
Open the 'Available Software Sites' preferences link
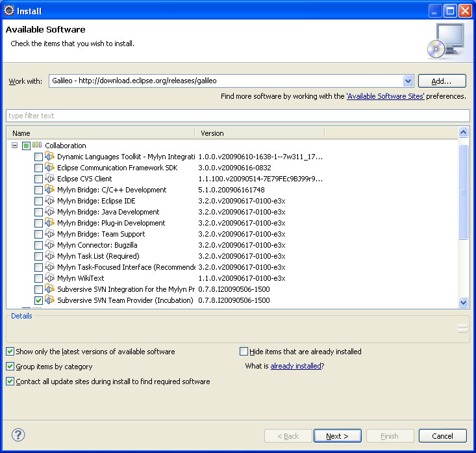tap(385, 96)
